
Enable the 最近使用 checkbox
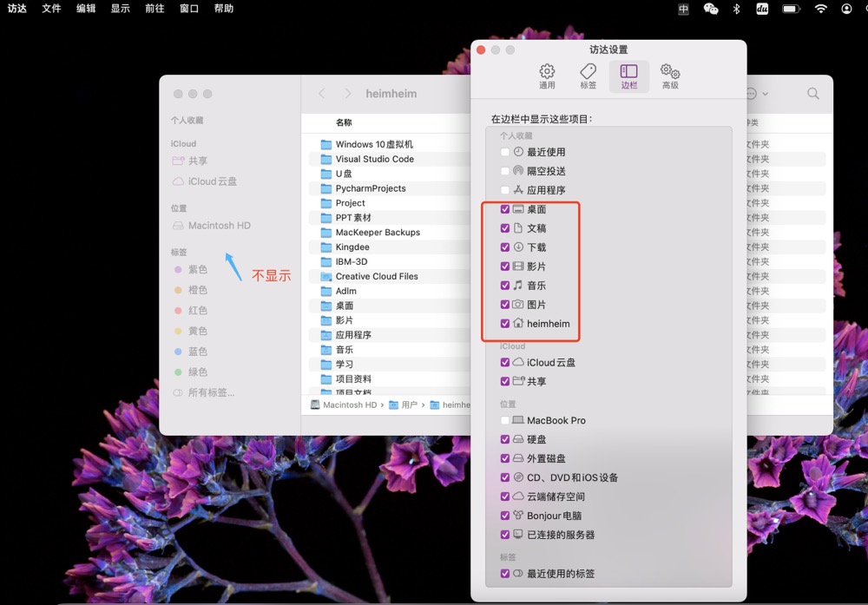tap(505, 152)
